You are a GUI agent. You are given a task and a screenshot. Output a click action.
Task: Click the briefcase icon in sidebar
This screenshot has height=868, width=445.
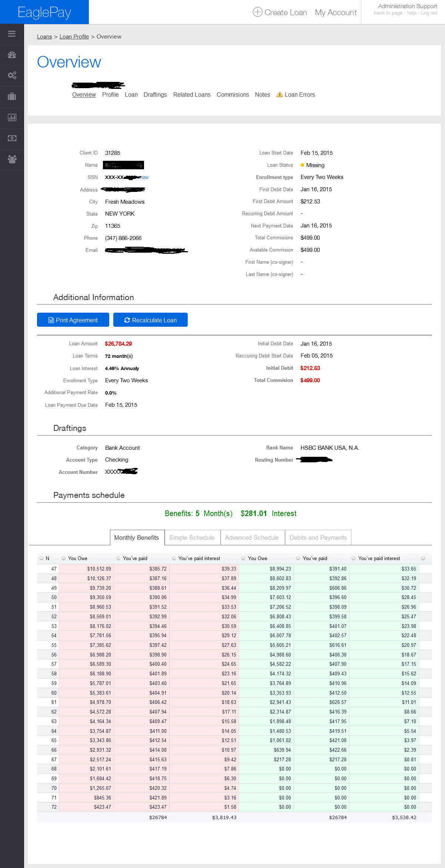tap(12, 97)
